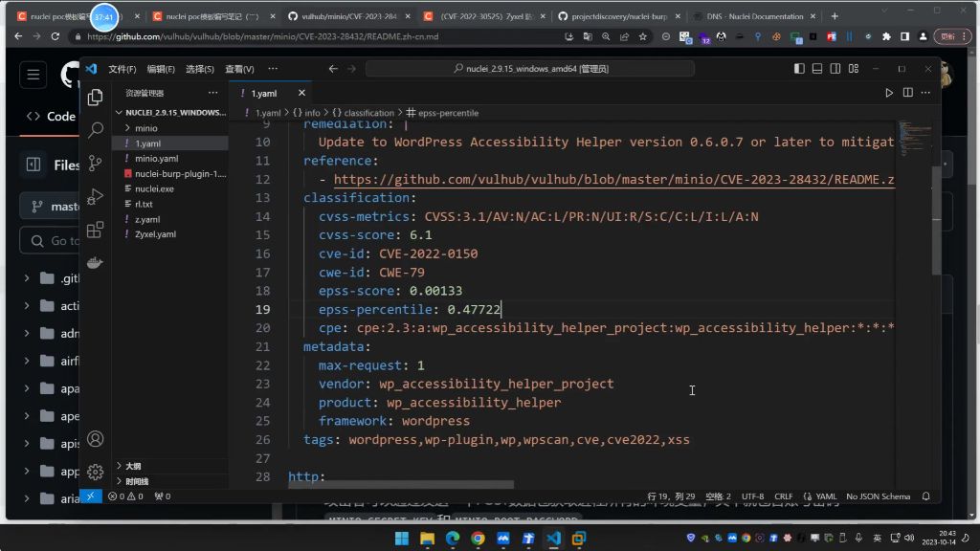Screen dimensions: 980x551
Task: Open File Explorer from the taskbar
Action: coord(427,538)
